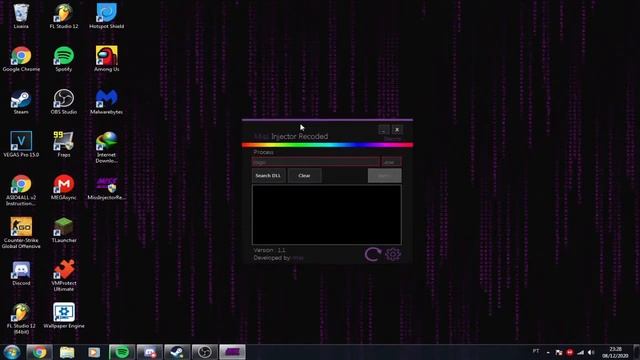This screenshot has height=360, width=640.
Task: Click the PT language indicator
Action: tap(536, 351)
